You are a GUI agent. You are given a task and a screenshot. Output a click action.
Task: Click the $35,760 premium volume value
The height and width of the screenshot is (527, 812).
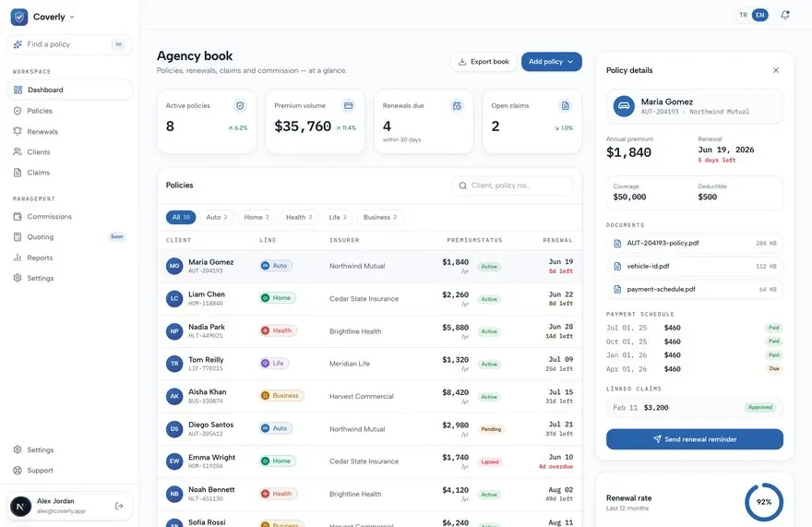(303, 126)
